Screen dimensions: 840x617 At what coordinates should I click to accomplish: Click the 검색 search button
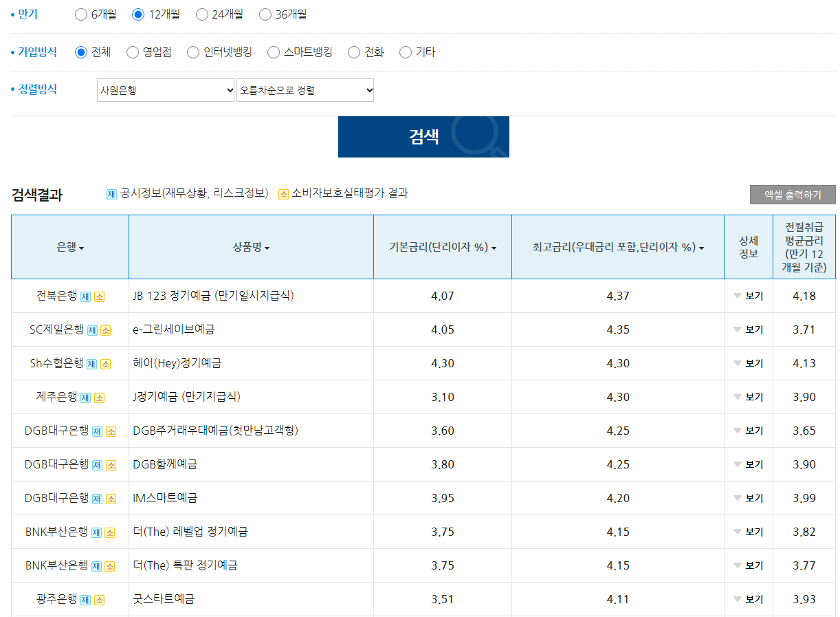pyautogui.click(x=423, y=137)
